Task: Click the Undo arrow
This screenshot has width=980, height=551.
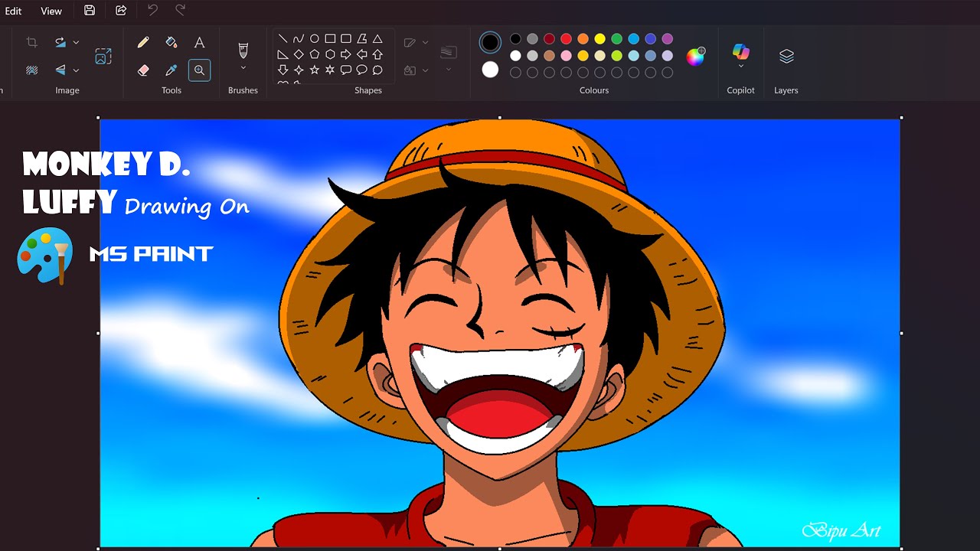Action: click(152, 11)
